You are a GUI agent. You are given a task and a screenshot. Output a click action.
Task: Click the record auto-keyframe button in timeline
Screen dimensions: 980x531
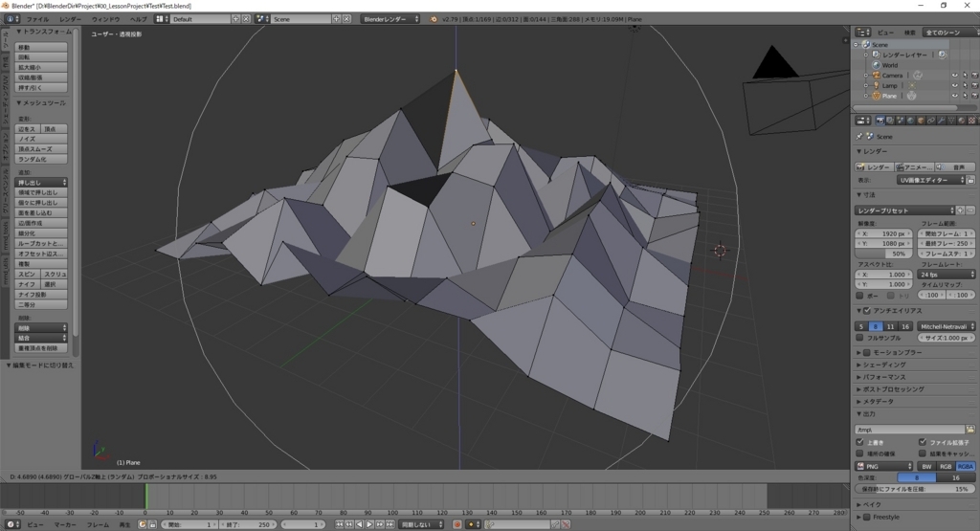(x=457, y=524)
